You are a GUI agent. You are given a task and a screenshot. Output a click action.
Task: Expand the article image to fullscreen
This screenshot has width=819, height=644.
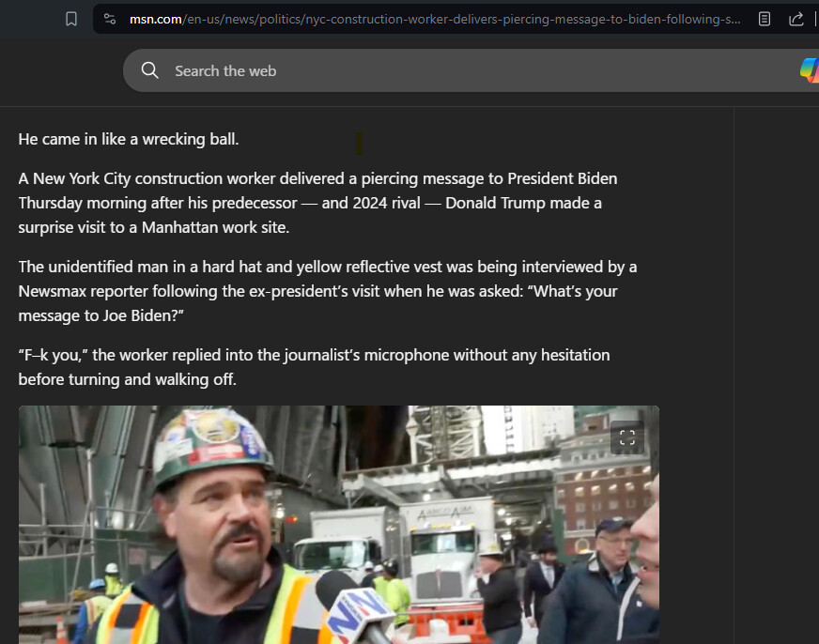click(x=627, y=437)
